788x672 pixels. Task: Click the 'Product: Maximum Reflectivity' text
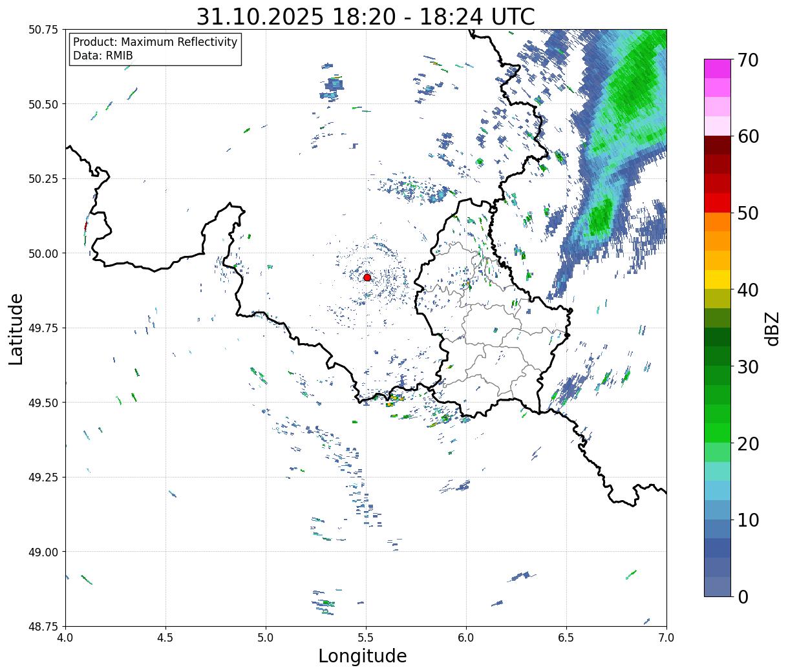coord(155,42)
